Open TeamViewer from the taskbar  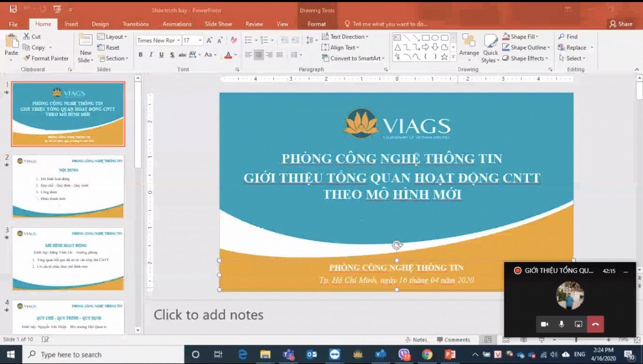(335, 355)
